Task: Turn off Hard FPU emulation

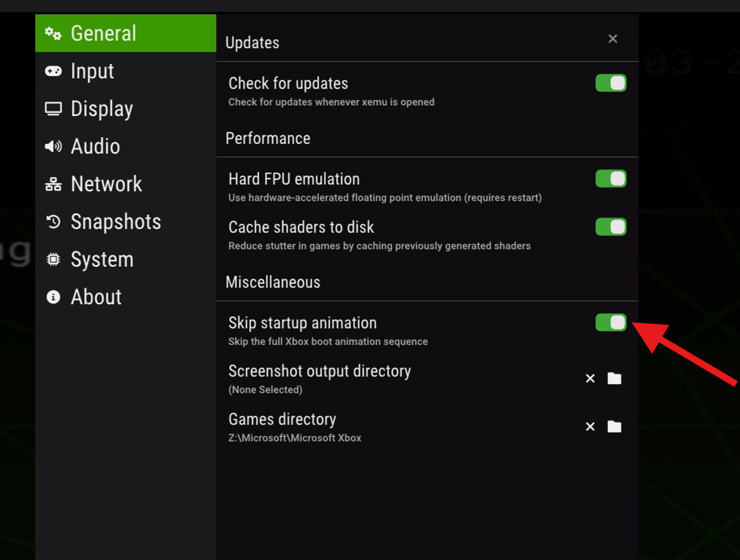Action: 610,179
